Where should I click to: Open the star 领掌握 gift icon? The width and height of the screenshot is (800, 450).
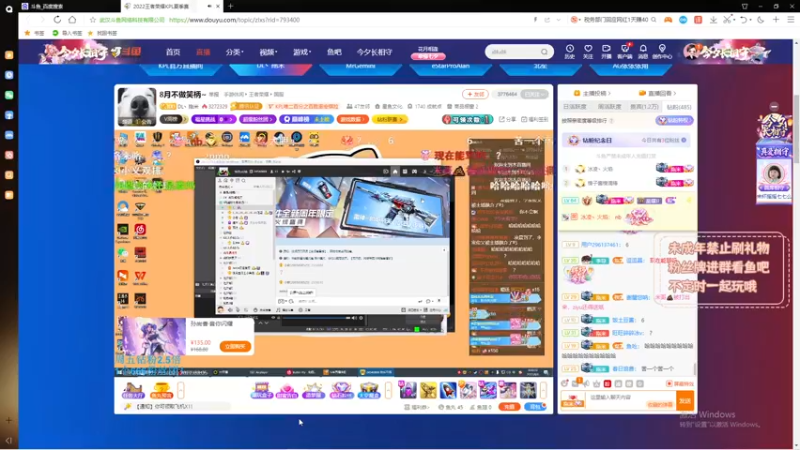click(314, 391)
